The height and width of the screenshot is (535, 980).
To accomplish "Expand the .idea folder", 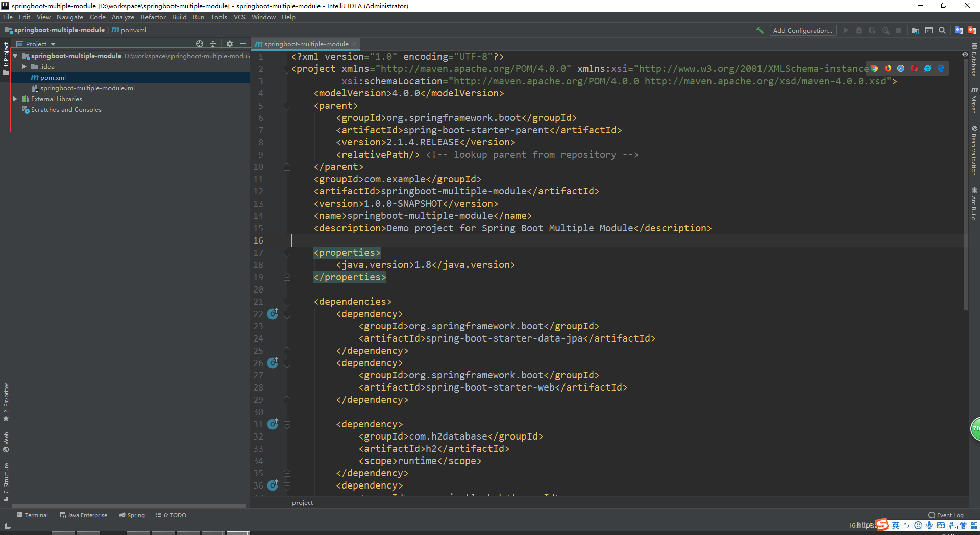I will coord(24,66).
